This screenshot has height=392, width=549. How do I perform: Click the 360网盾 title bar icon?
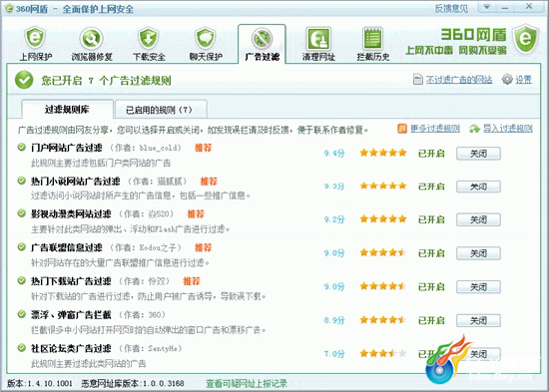click(9, 8)
